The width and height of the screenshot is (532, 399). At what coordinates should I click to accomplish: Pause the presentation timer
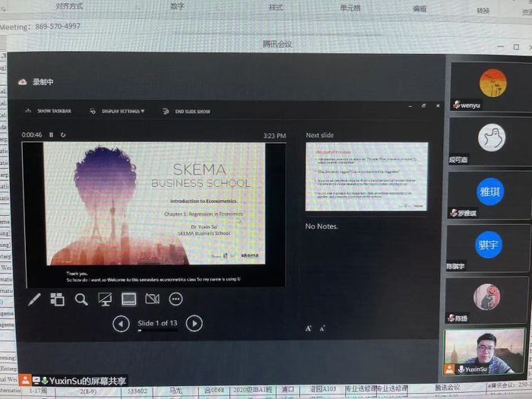[x=51, y=135]
